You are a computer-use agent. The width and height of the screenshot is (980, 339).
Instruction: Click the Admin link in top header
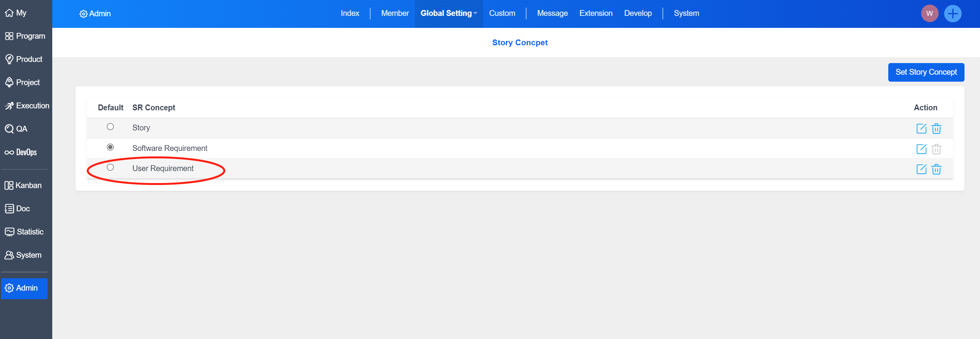point(95,14)
